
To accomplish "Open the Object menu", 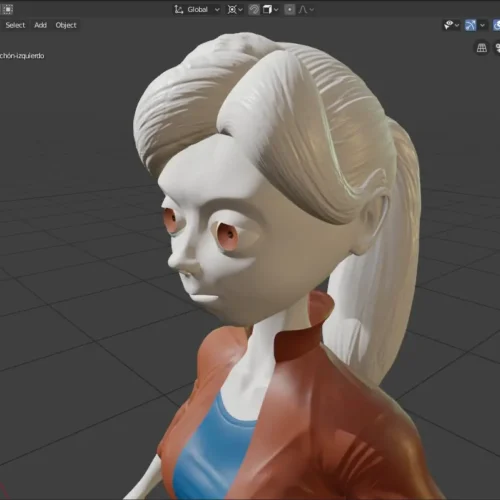I will pyautogui.click(x=66, y=25).
